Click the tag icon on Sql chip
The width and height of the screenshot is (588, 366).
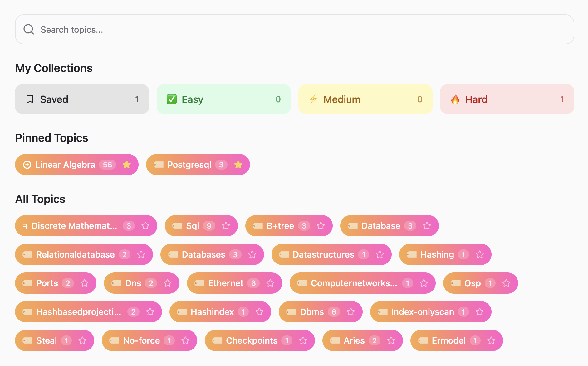[x=177, y=226]
